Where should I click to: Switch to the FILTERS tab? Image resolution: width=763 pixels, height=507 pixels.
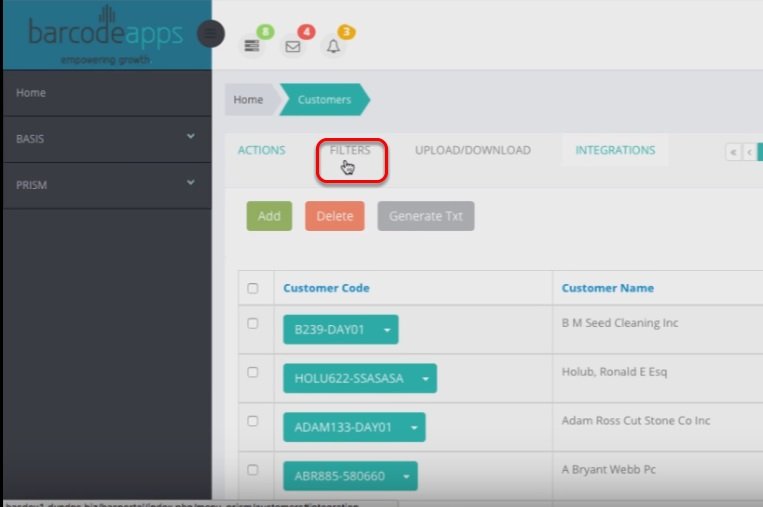pos(350,150)
